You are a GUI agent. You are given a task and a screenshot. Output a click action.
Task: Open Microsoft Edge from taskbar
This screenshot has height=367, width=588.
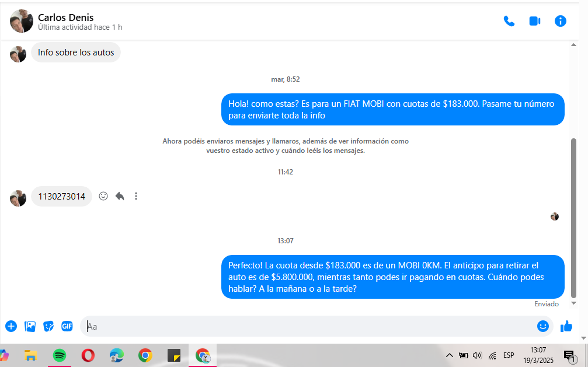(x=117, y=355)
